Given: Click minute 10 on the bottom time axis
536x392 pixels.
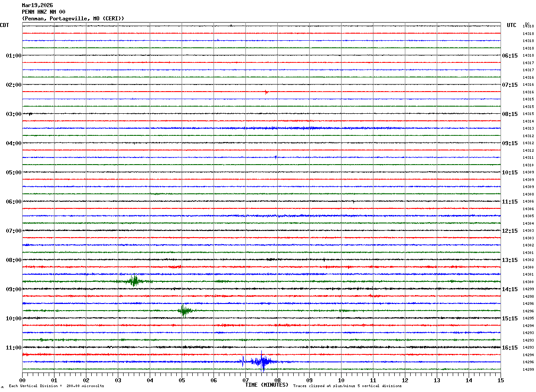Looking at the screenshot, I should (341, 380).
